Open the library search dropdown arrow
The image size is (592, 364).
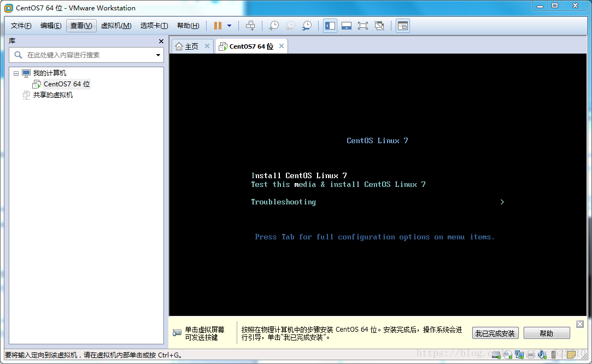(x=158, y=55)
